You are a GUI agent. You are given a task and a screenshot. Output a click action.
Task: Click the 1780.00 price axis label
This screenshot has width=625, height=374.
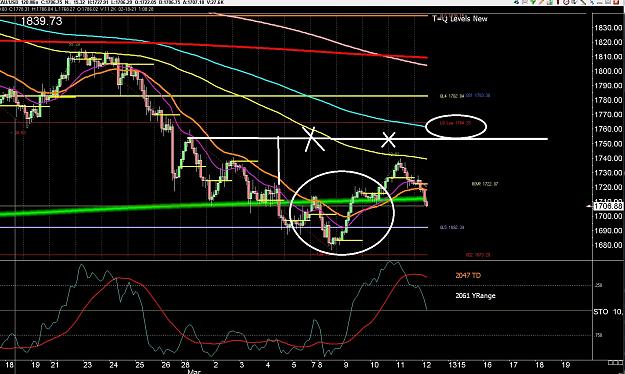(x=608, y=100)
